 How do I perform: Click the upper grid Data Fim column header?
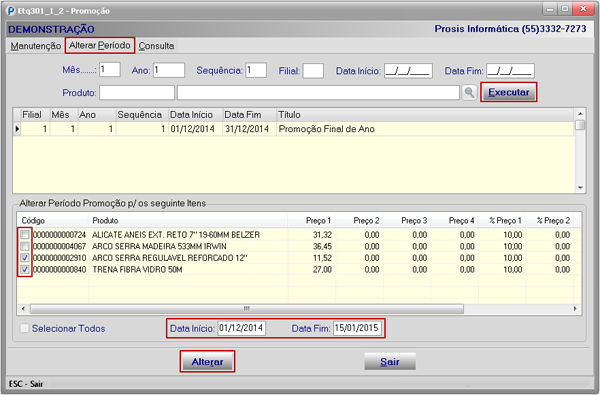[x=249, y=115]
